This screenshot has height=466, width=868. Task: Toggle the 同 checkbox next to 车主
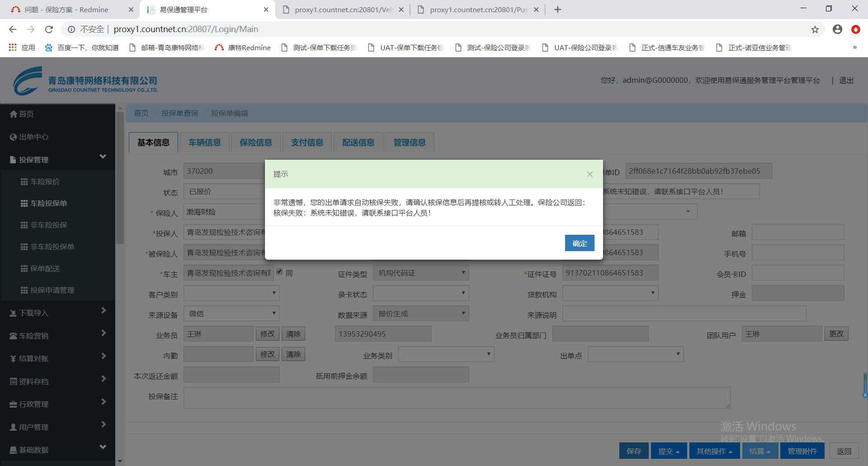(x=279, y=272)
